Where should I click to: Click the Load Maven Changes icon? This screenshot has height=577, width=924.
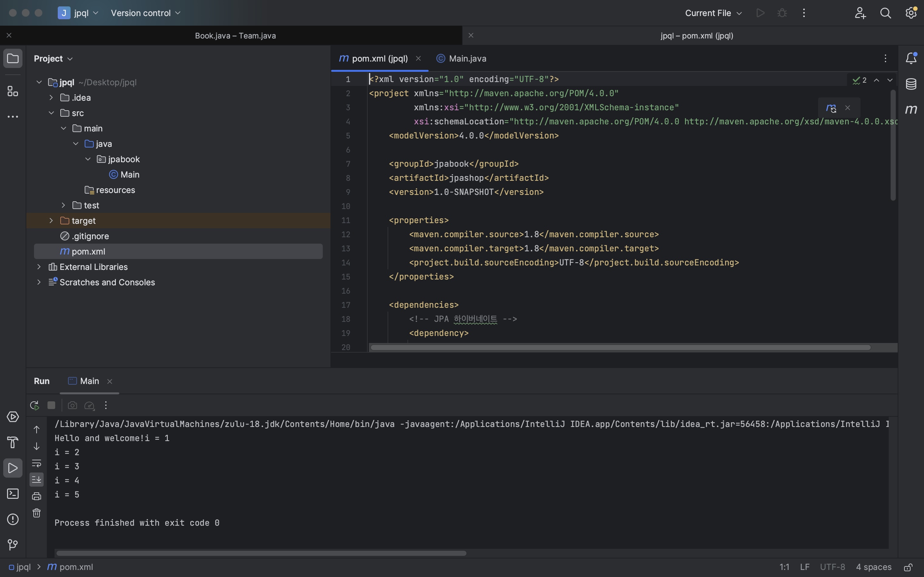831,108
